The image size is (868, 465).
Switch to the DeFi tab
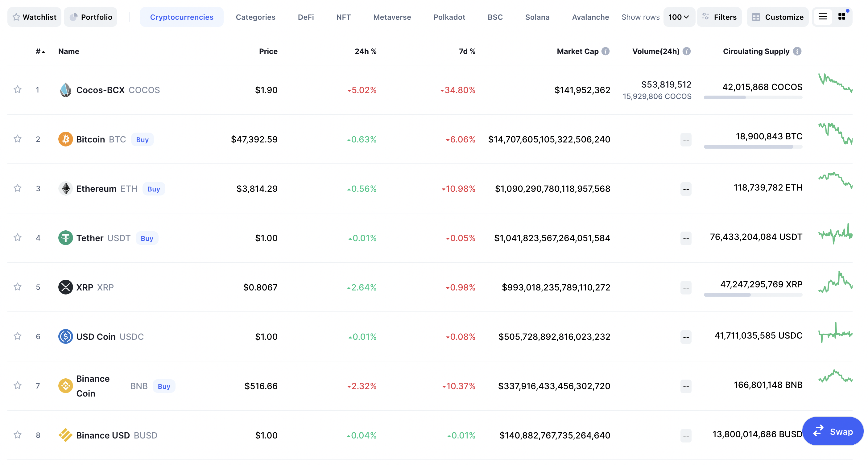click(x=306, y=17)
